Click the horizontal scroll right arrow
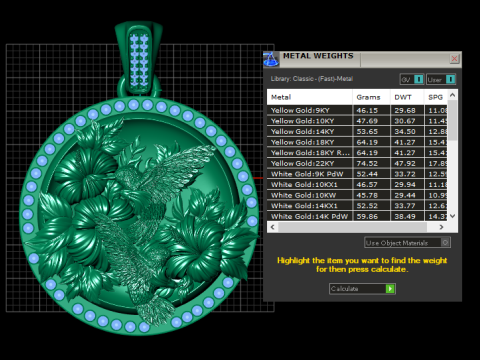Screen dimensions: 480x360 coord(441,227)
